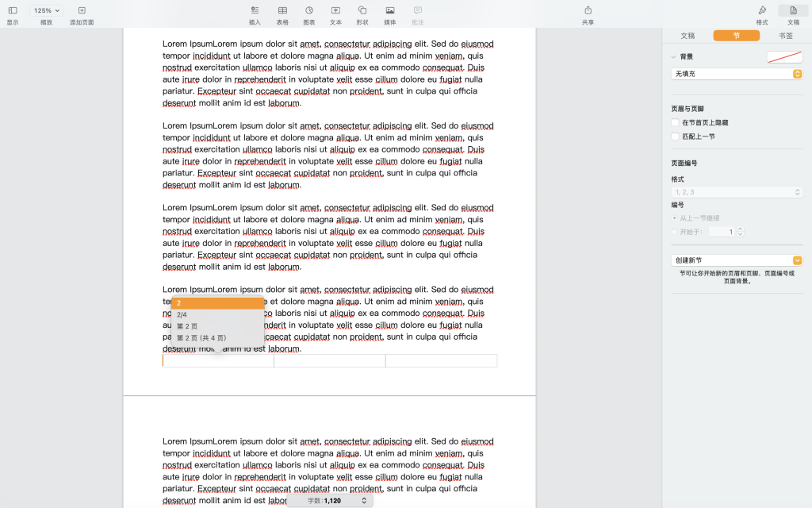812x508 pixels.
Task: Open the word count 字数 1,120 selector
Action: click(330, 501)
